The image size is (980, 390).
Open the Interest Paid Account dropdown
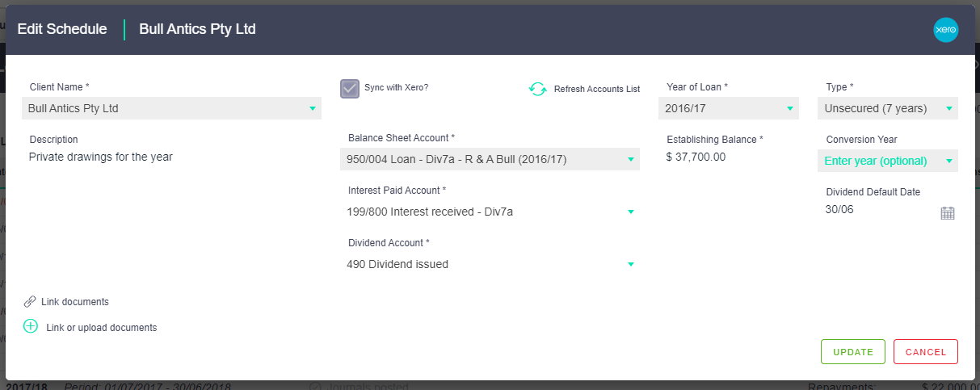coord(490,212)
